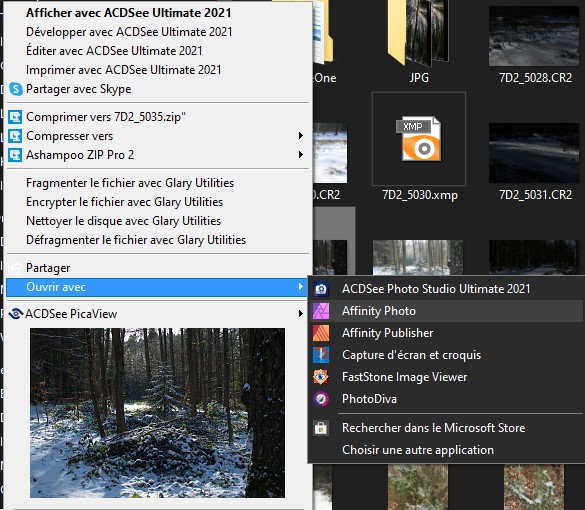The height and width of the screenshot is (510, 585).
Task: Select Fragmenter le fichier avec Glary Utilities
Action: pyautogui.click(x=130, y=183)
